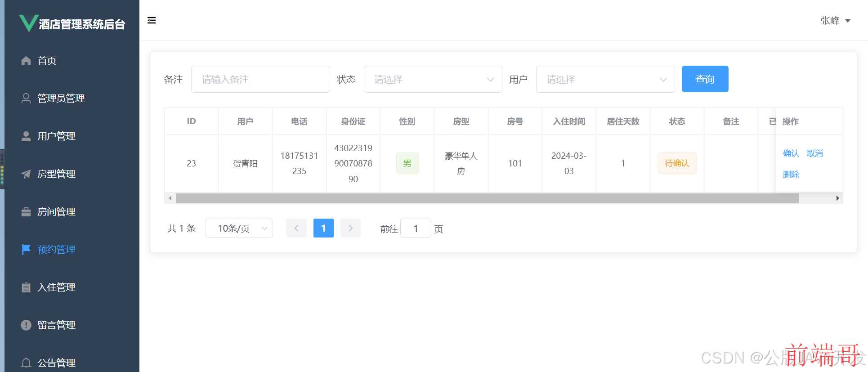Open the 状态 status select dropdown

(433, 79)
